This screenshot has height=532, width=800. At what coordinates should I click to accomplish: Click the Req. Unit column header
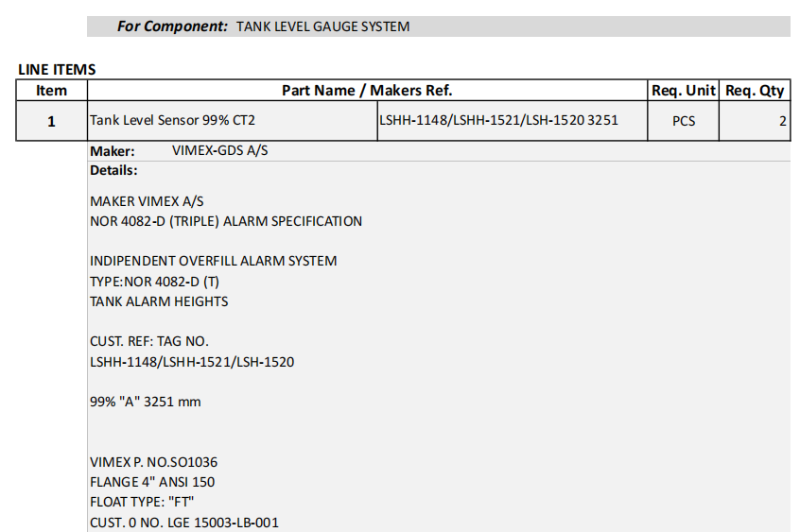(683, 91)
